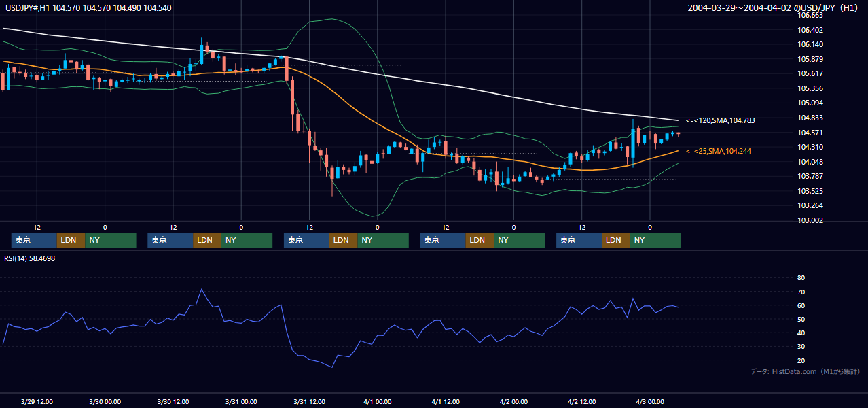The image size is (868, 408).
Task: Click the 106.663 price axis label
Action: pos(811,15)
